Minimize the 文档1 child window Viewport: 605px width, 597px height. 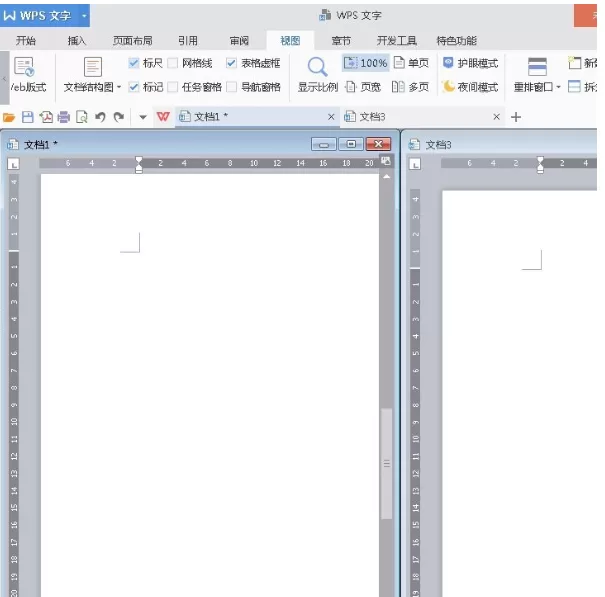tap(323, 144)
